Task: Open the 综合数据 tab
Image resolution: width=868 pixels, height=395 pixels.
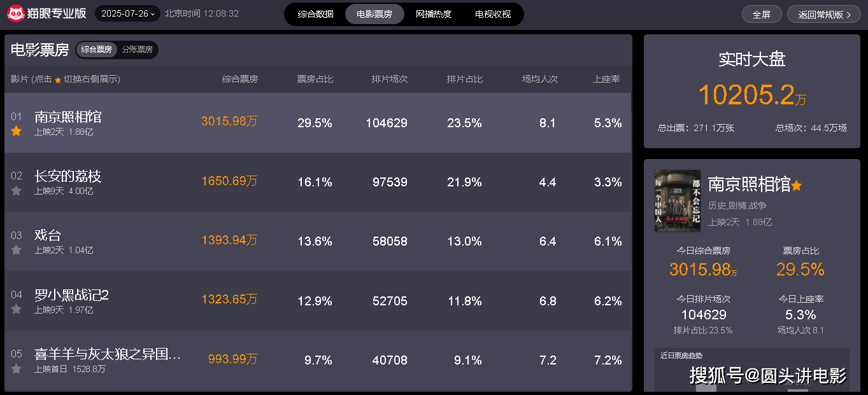Action: [316, 14]
